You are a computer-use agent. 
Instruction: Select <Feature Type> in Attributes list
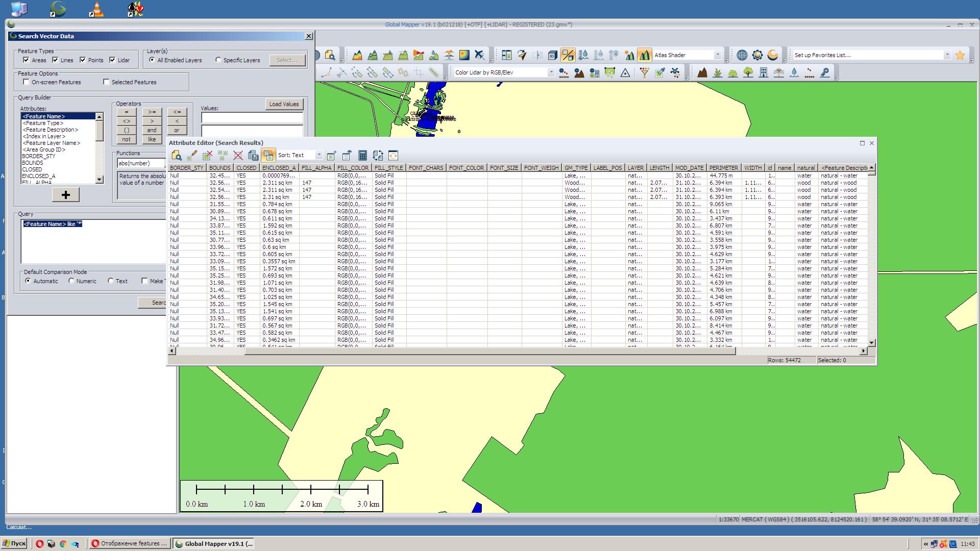[43, 123]
